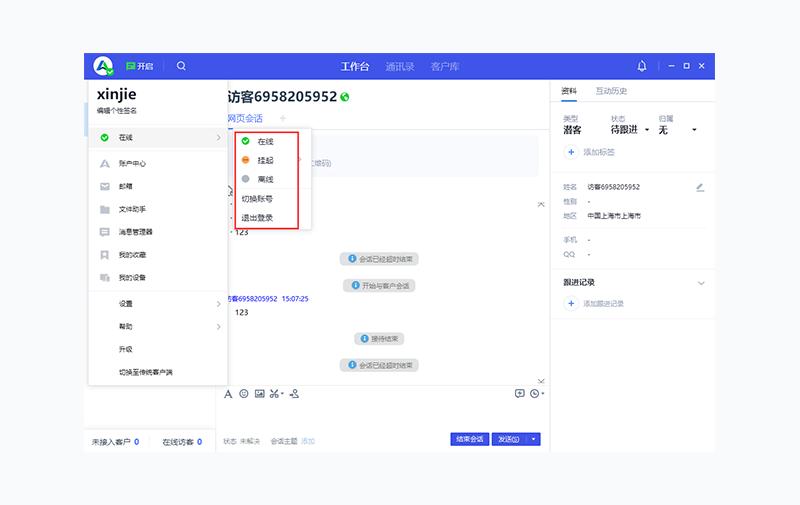Toggle the 开启 reception switch
Viewport: 800px width, 505px height.
pyautogui.click(x=139, y=66)
